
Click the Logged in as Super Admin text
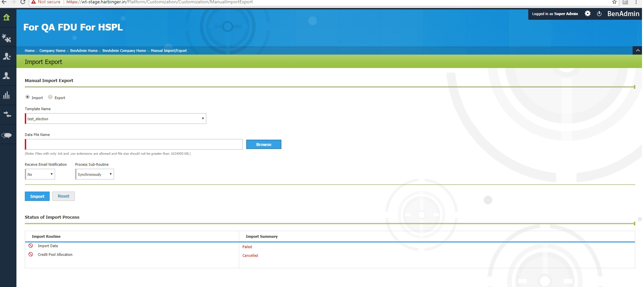[x=555, y=14]
